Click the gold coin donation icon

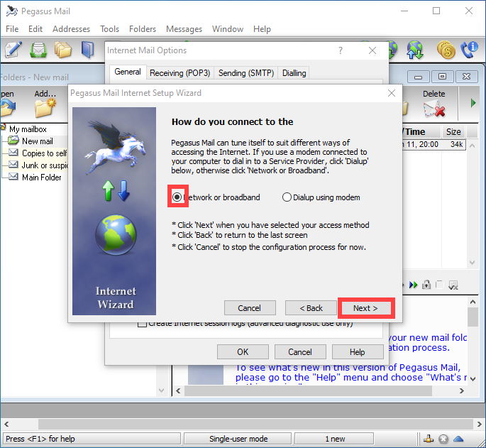[446, 50]
